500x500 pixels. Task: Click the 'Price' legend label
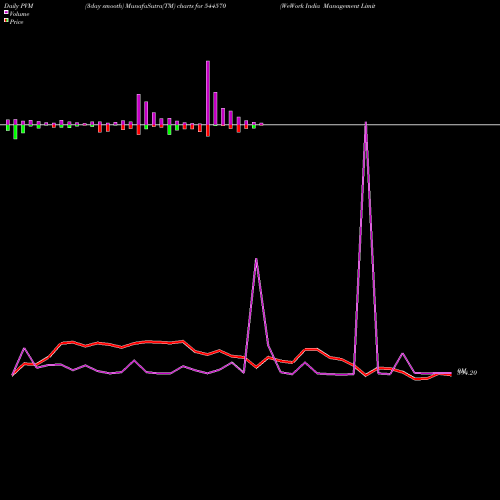pyautogui.click(x=16, y=22)
